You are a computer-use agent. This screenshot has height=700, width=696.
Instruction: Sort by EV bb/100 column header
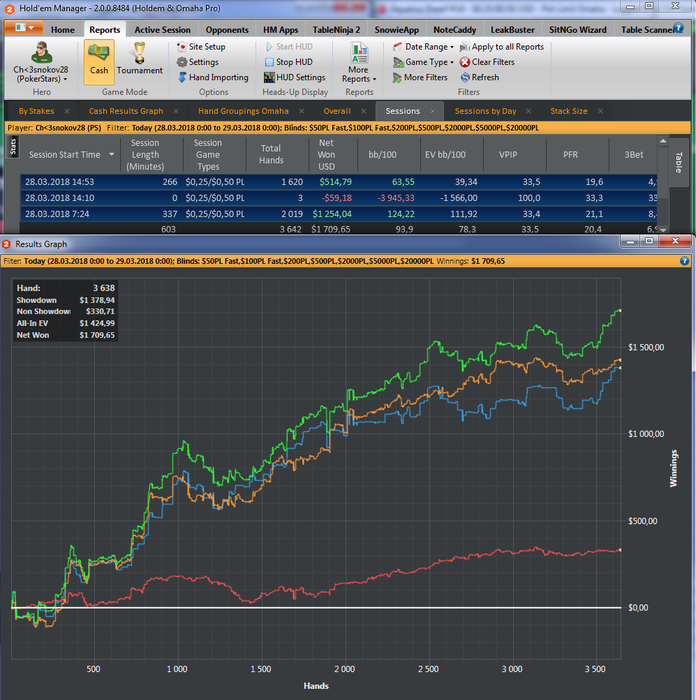[x=445, y=154]
